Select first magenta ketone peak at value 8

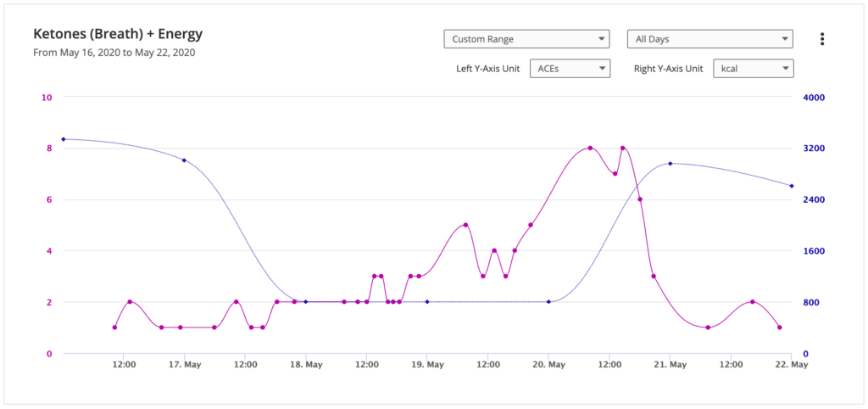click(x=590, y=148)
